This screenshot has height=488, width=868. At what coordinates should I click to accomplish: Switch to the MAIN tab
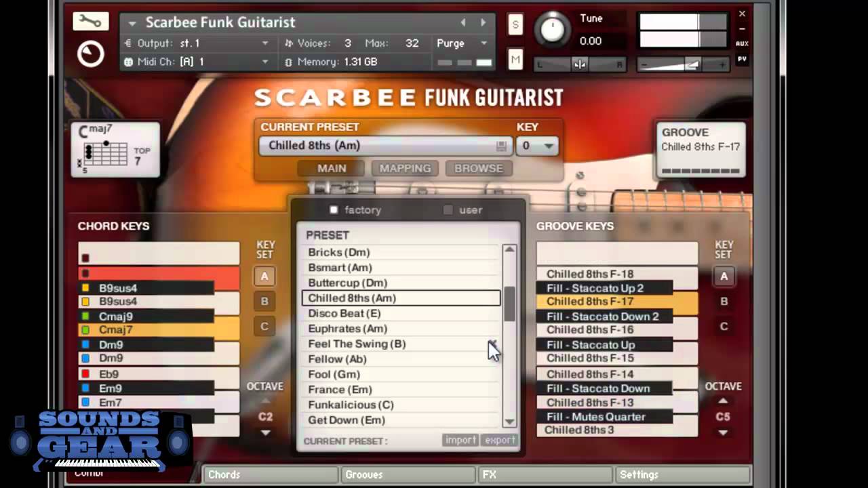pos(332,168)
